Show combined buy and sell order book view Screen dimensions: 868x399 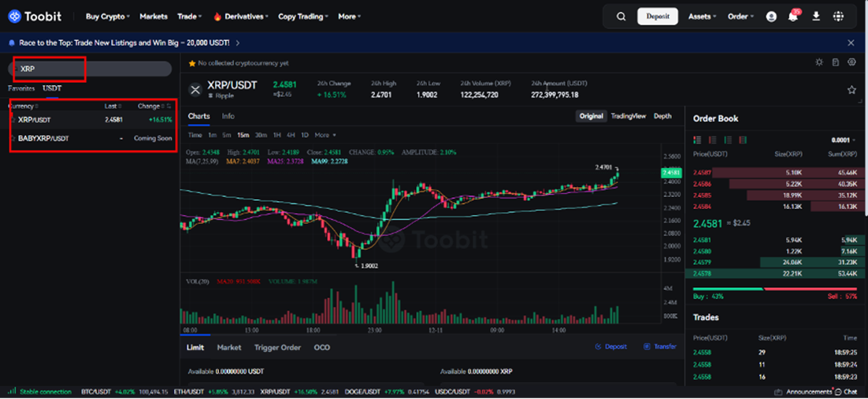pos(698,140)
